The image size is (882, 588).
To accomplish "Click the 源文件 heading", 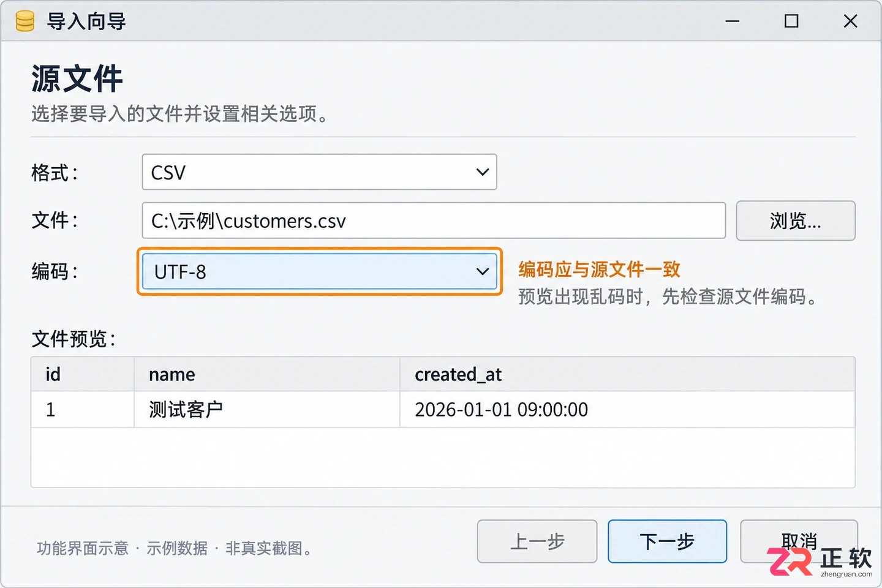I will click(77, 79).
